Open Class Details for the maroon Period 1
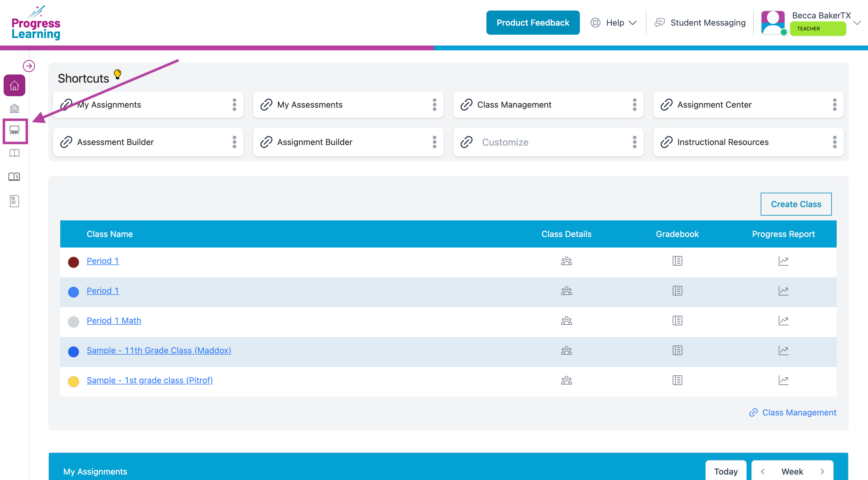Screen dimensions: 868x480 [566, 261]
